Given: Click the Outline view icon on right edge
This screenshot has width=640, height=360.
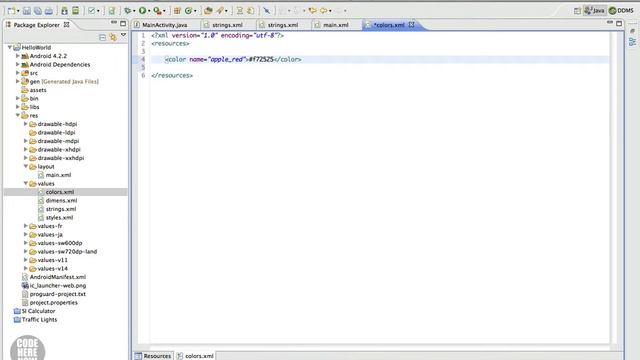Looking at the screenshot, I should 632,42.
